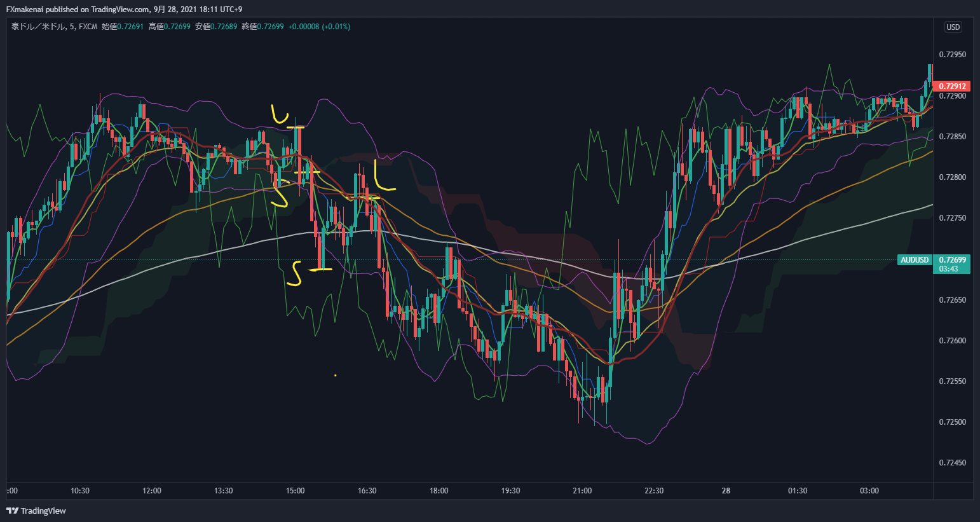Image resolution: width=980 pixels, height=522 pixels.
Task: Click the red 0.72912 price label
Action: [953, 86]
